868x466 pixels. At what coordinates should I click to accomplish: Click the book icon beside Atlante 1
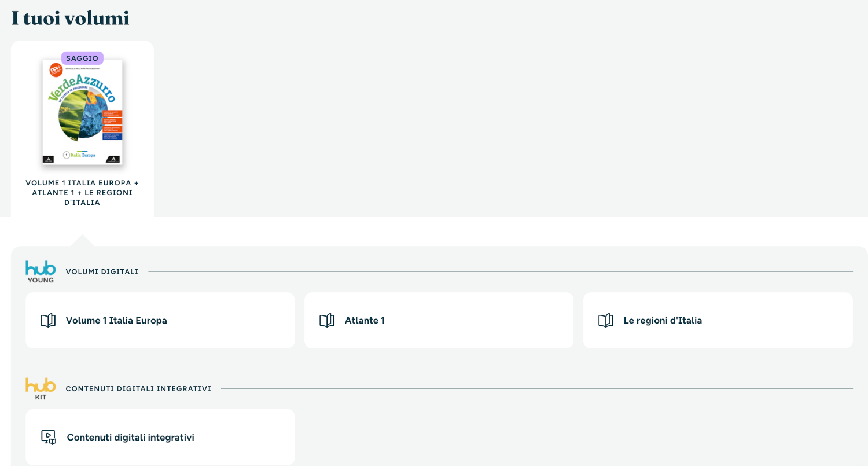327,321
